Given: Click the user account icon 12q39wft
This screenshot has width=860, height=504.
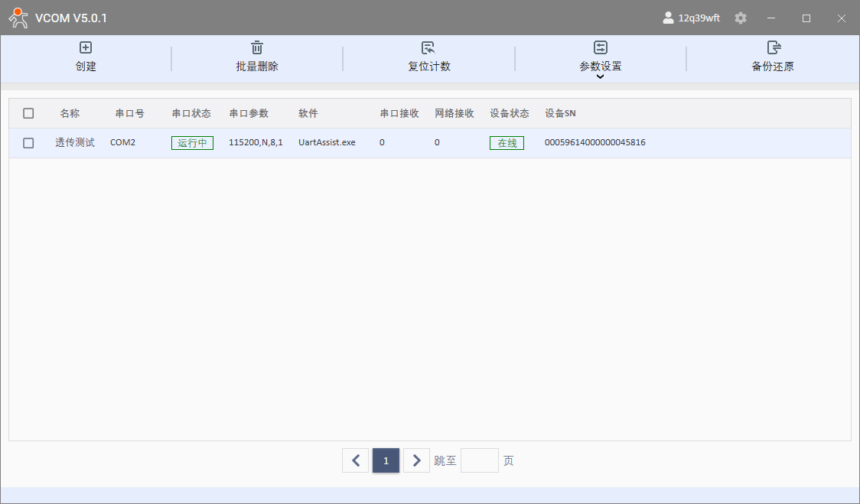Looking at the screenshot, I should click(669, 18).
